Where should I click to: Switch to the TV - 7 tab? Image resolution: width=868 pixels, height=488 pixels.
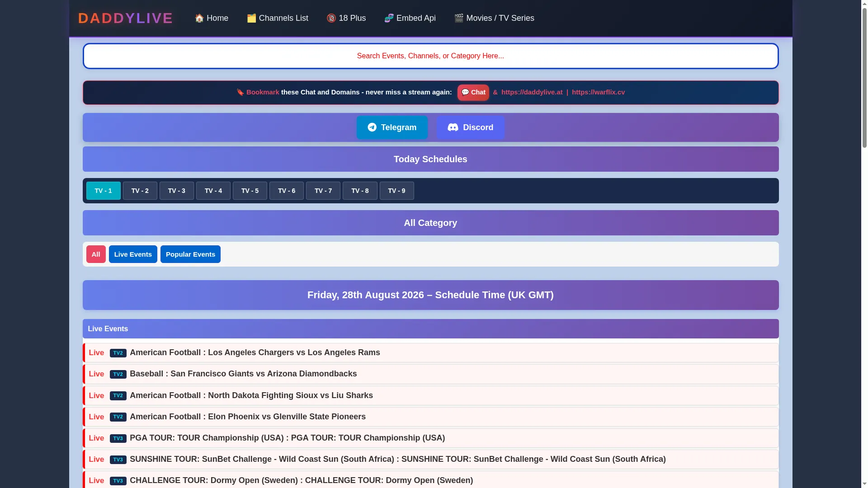(x=323, y=191)
